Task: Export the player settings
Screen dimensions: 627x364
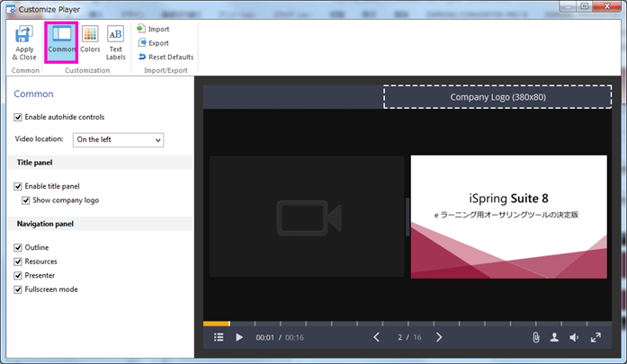Action: click(153, 43)
